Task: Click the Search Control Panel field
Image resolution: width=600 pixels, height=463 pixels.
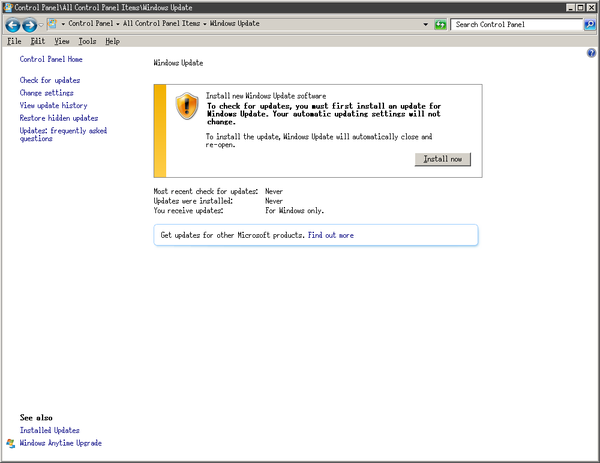Action: tap(517, 24)
